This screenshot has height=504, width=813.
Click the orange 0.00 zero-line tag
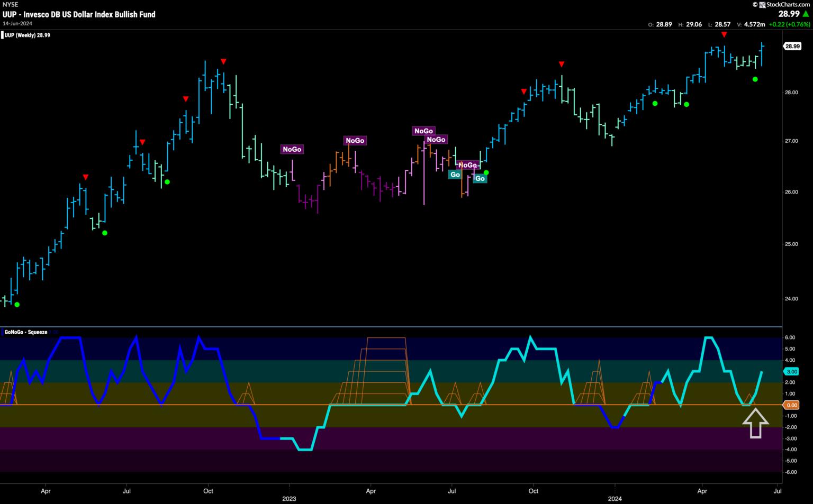click(x=791, y=405)
